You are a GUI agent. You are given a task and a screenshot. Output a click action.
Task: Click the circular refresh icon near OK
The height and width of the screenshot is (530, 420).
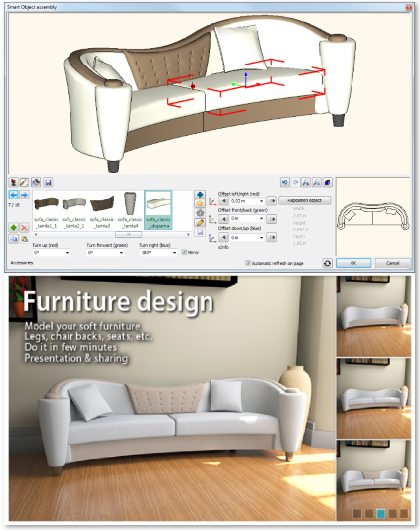tap(327, 263)
